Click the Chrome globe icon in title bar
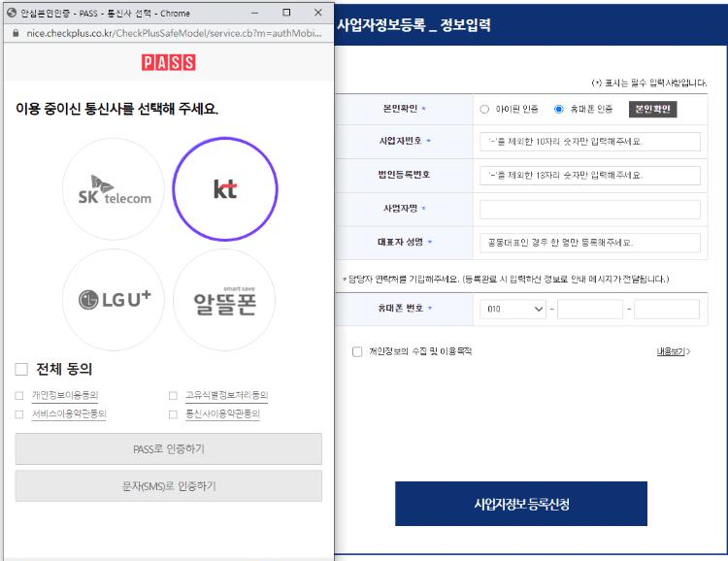 click(x=12, y=13)
